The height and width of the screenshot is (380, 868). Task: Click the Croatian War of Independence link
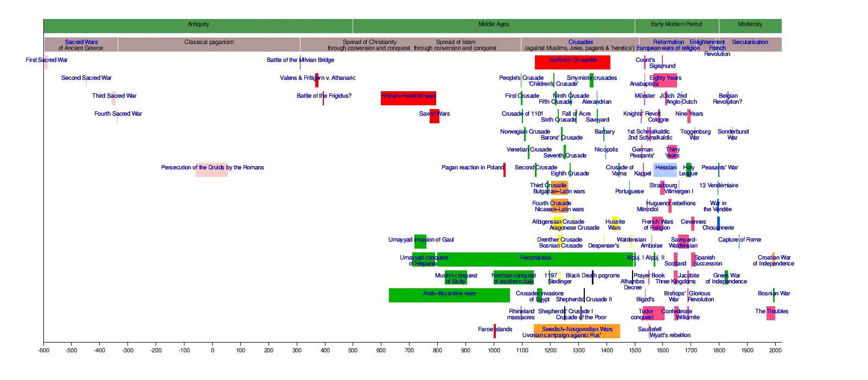774,261
